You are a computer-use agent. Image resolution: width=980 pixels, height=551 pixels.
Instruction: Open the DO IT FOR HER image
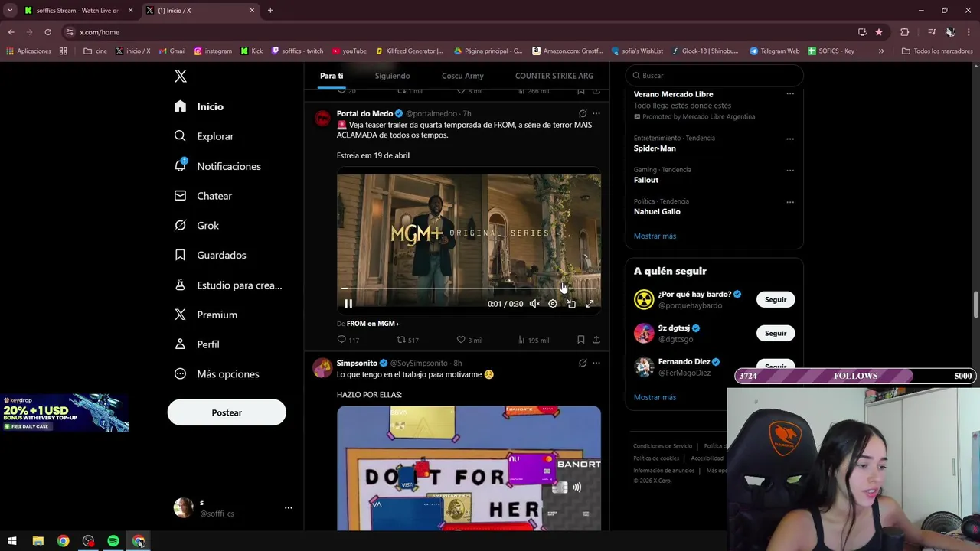(469, 468)
